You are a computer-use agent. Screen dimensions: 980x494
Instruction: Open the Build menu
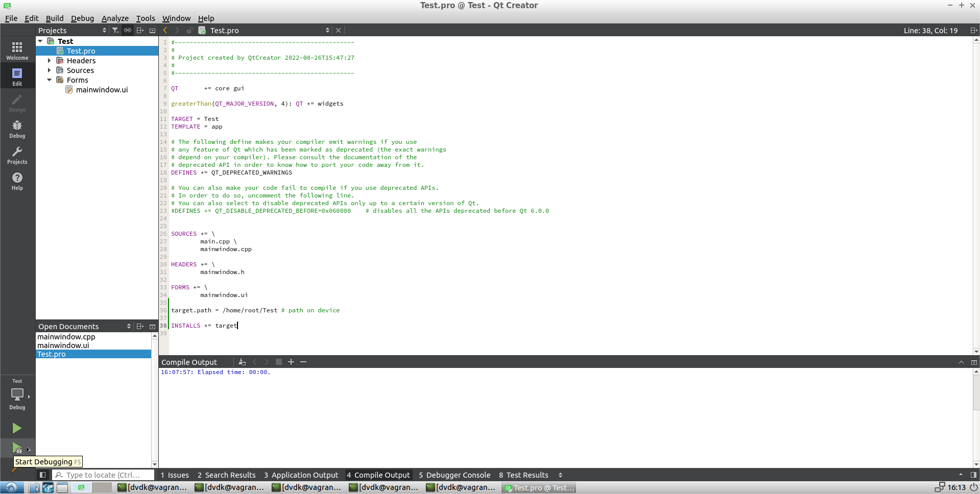click(55, 18)
